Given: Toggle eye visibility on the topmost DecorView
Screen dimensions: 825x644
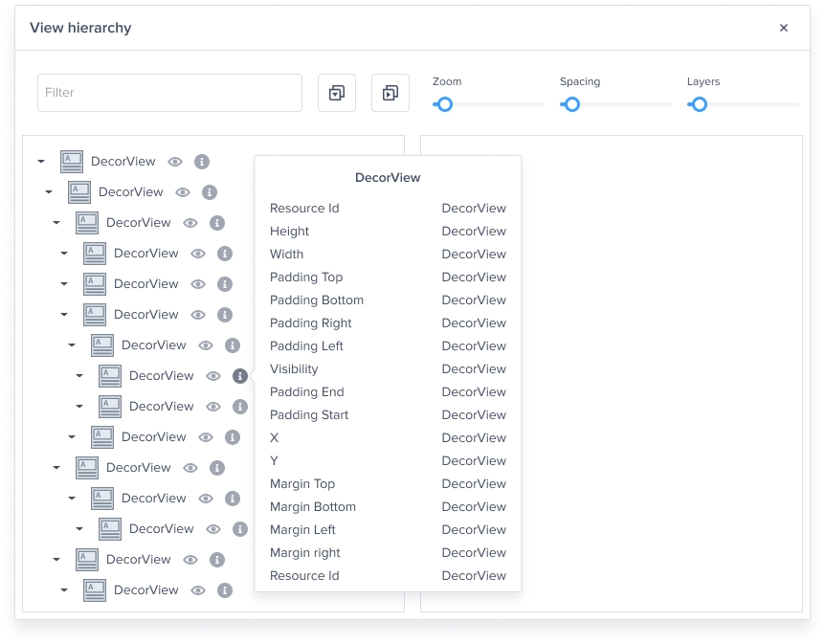Looking at the screenshot, I should tap(175, 162).
